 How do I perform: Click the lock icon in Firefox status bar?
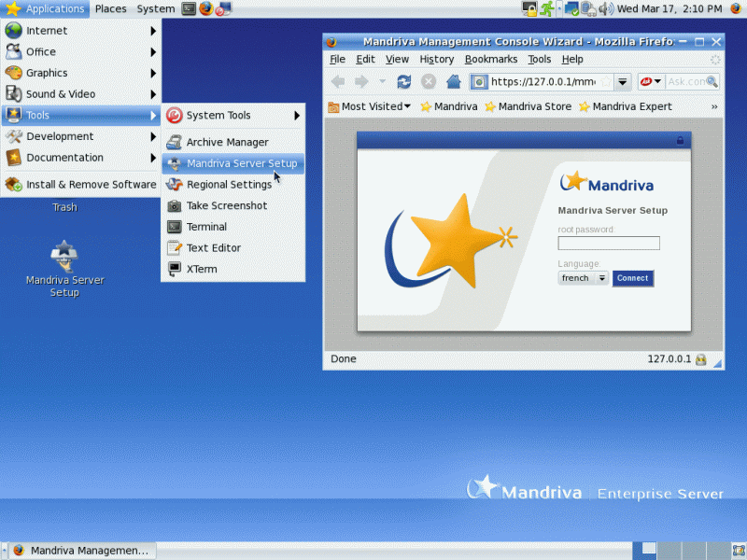[x=699, y=358]
